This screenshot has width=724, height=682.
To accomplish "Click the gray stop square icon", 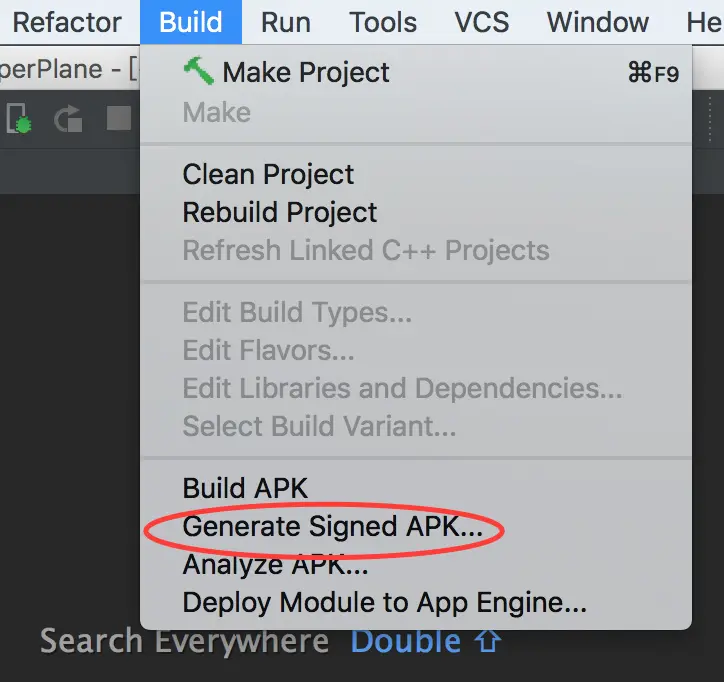I will pyautogui.click(x=119, y=118).
